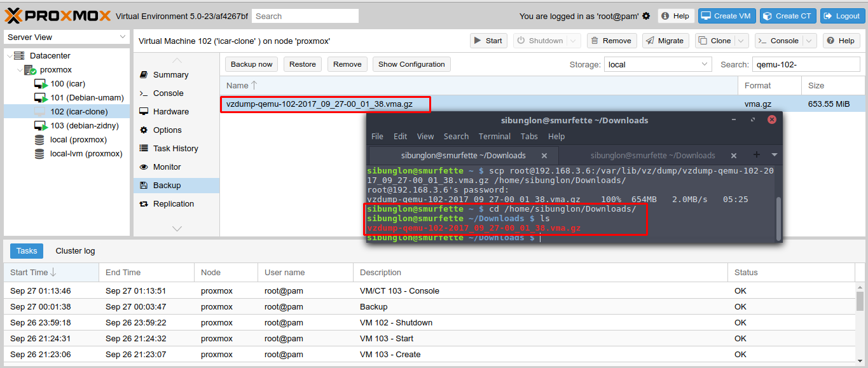
Task: Open the Storage 'local' combo box
Action: pos(658,64)
